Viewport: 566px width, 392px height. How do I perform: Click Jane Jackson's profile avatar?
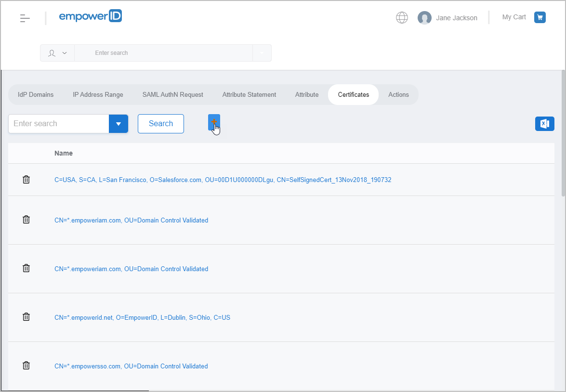(x=424, y=18)
